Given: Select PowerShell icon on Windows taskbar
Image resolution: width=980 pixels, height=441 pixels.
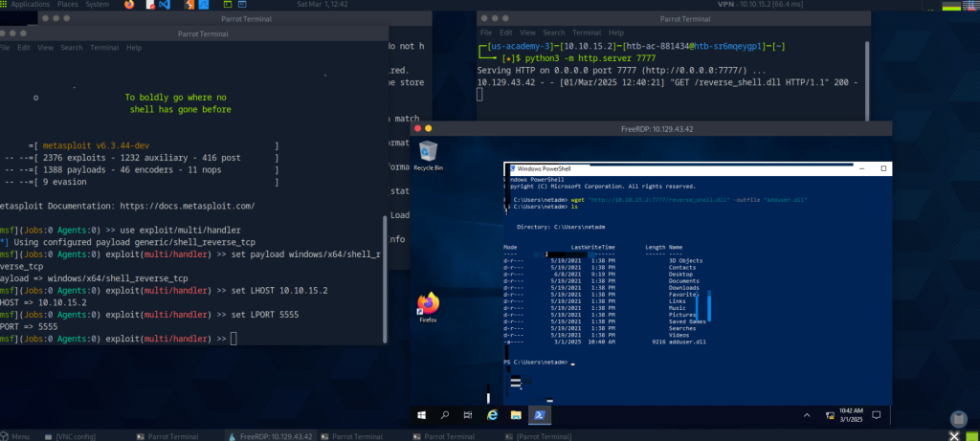Looking at the screenshot, I should pyautogui.click(x=540, y=415).
